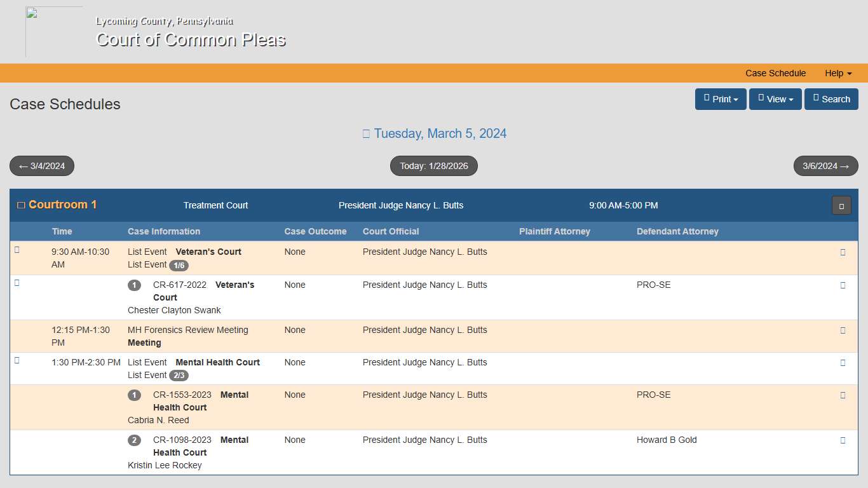Click the printer icon in the Print button

click(707, 99)
